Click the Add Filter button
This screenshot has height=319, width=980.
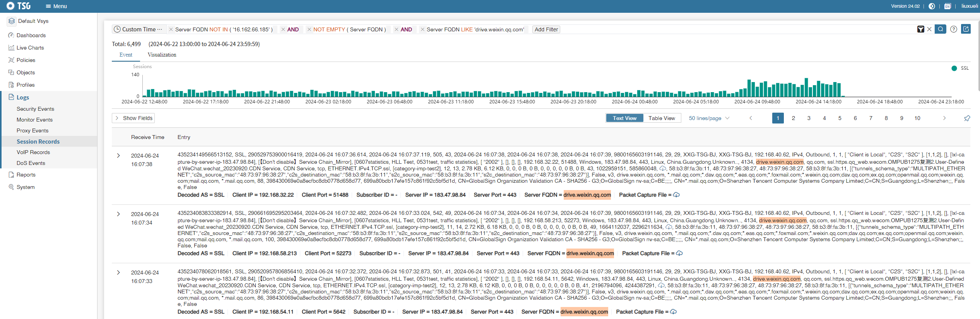coord(546,29)
